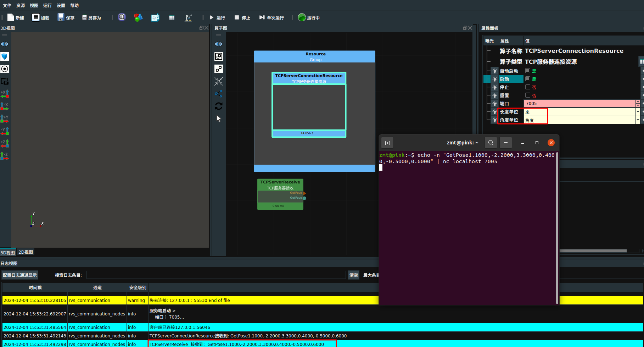Click the robot arm icon in toolbar

(x=189, y=18)
